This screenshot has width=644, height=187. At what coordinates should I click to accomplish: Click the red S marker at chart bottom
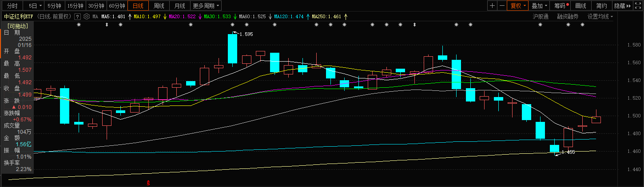click(148, 183)
